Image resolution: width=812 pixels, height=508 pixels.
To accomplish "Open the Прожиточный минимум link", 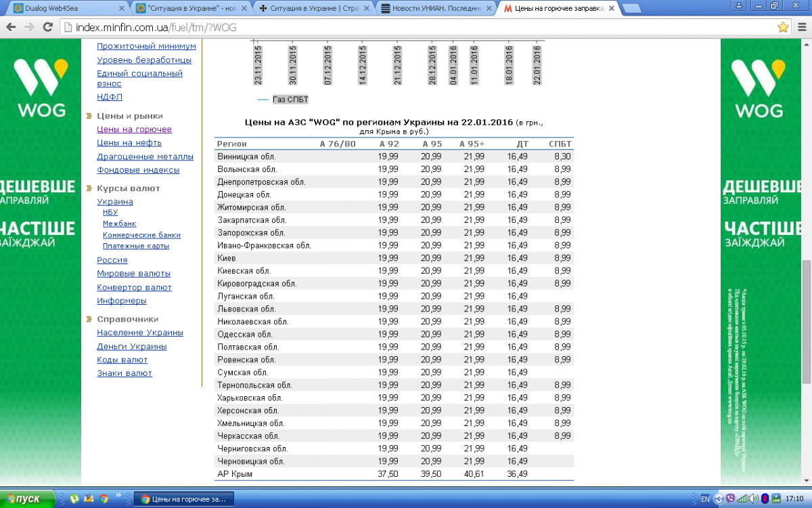I will click(x=146, y=46).
